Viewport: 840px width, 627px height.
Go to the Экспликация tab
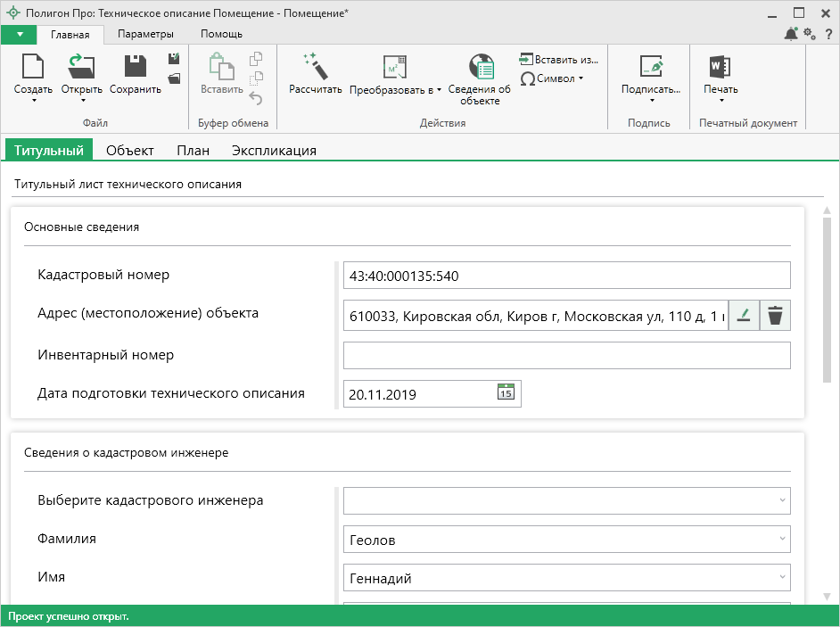274,150
